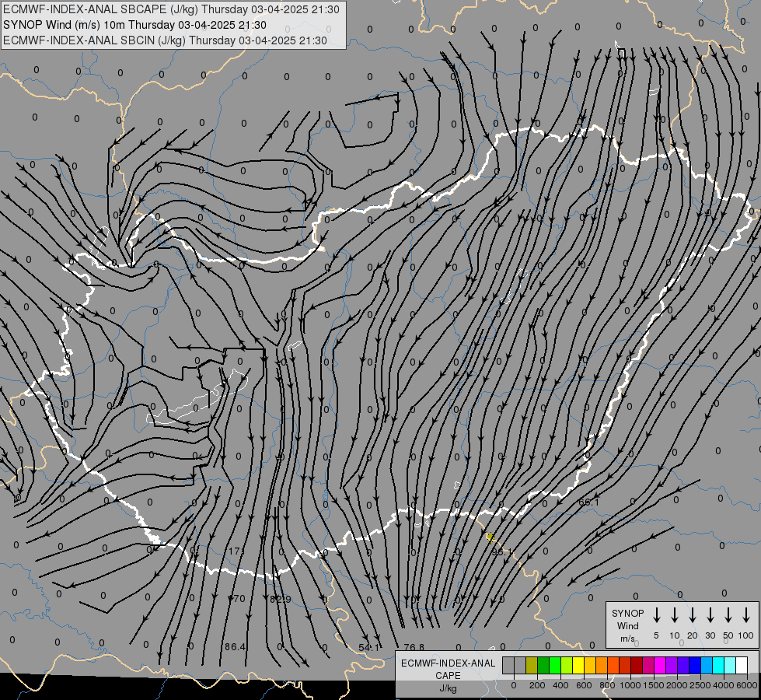Click the SBCAPE title line in the header box
Screen dimensions: 761x700
click(171, 9)
